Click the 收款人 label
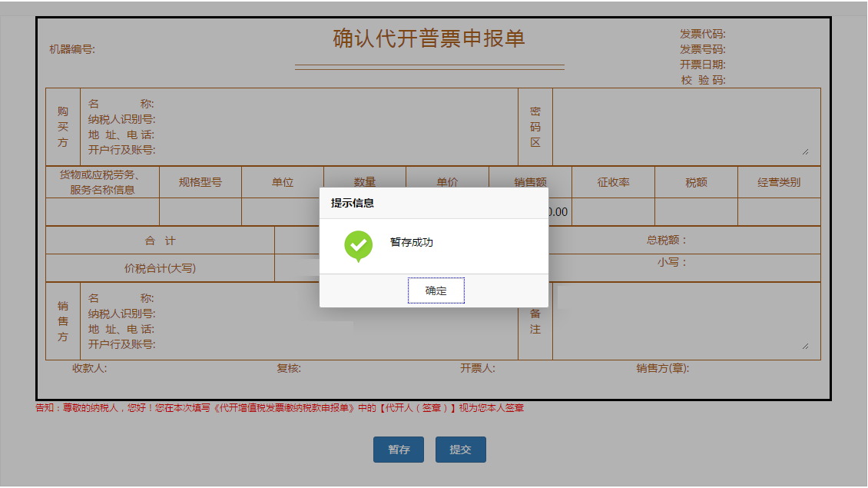868x488 pixels. coord(89,368)
